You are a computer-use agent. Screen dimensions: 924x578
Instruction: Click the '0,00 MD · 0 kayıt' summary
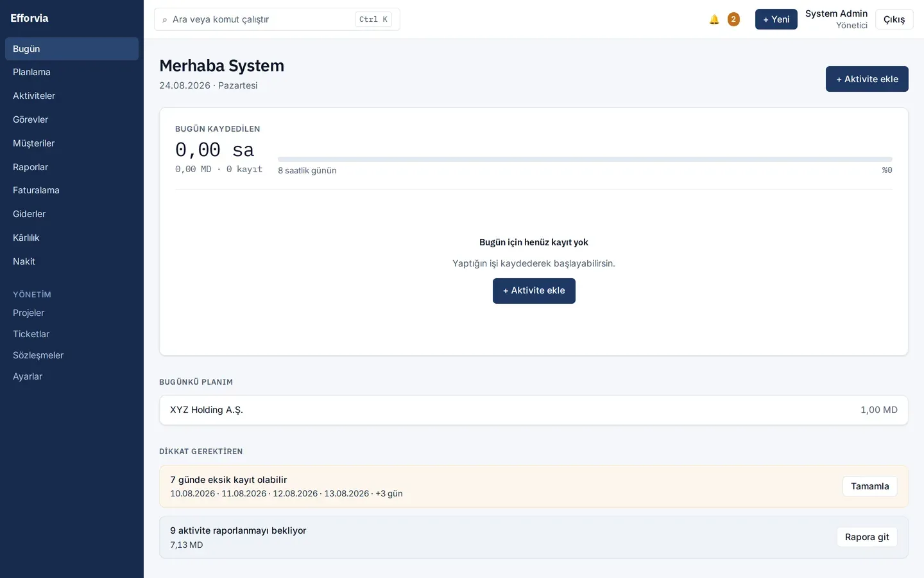coord(219,169)
